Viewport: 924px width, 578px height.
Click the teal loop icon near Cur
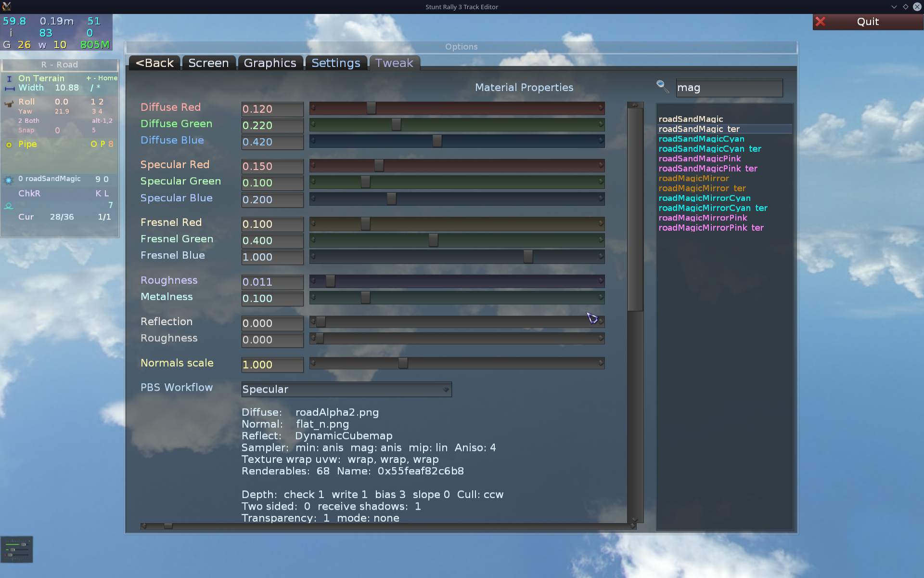(x=9, y=206)
